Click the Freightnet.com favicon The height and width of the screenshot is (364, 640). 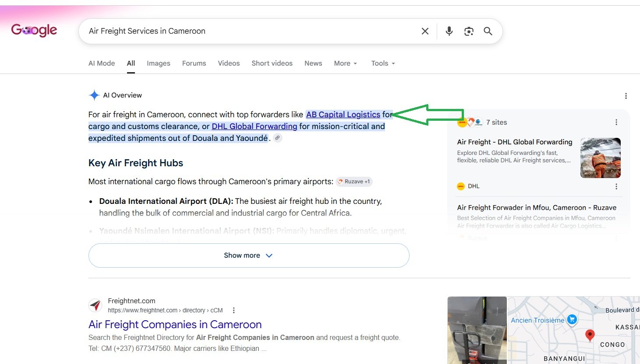95,305
